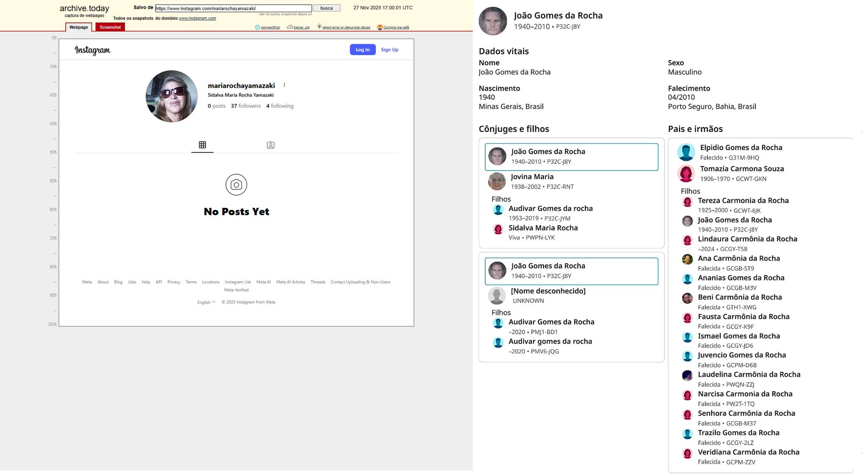Open the three-dot options menu beside the username
This screenshot has width=868, height=476.
284,85
